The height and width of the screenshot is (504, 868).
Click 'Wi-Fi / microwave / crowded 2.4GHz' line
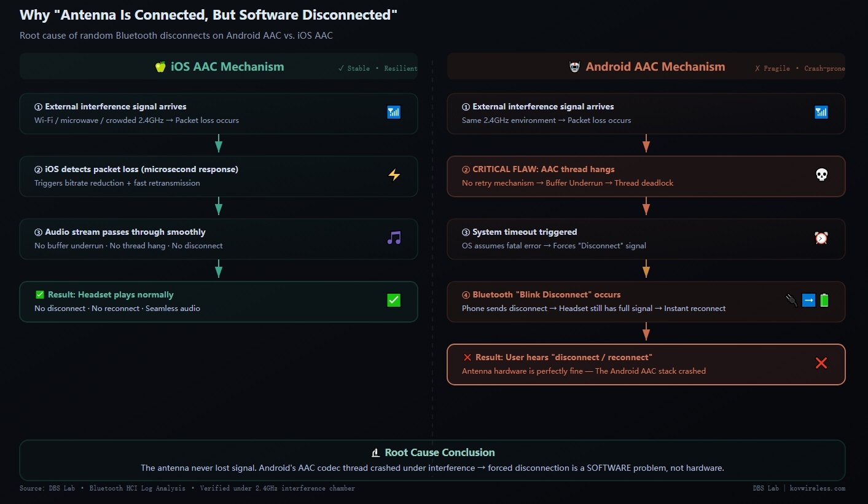(x=137, y=120)
